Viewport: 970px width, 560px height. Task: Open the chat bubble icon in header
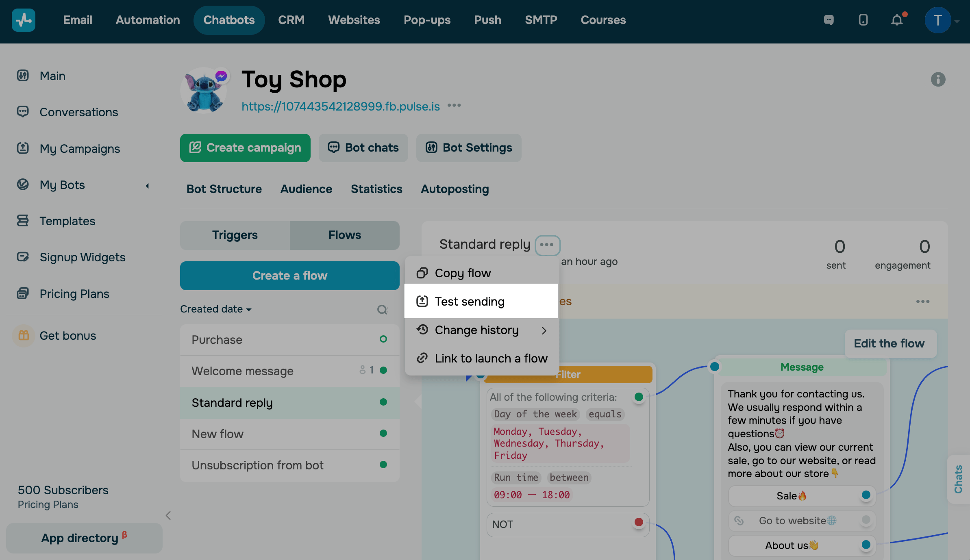click(829, 20)
